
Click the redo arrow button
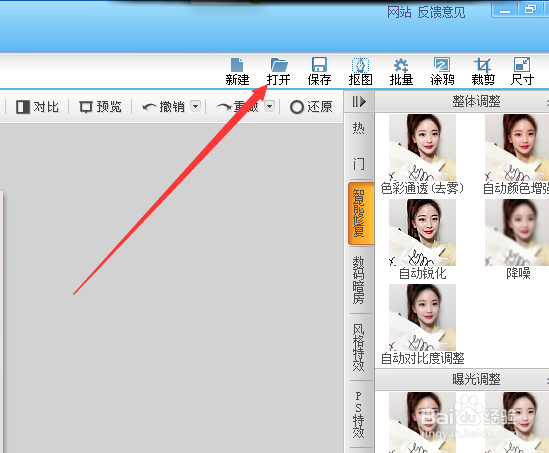pos(238,107)
